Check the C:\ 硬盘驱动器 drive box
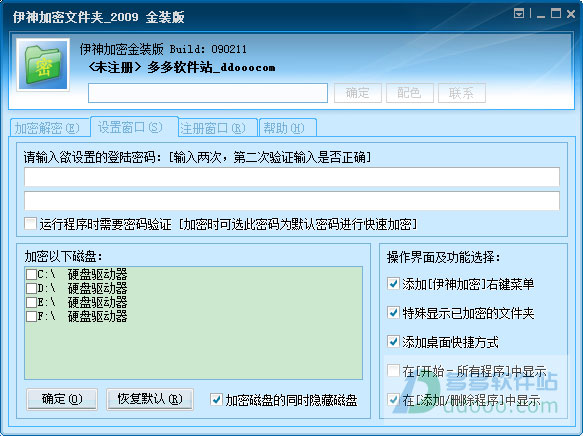The width and height of the screenshot is (583, 436). tap(31, 274)
